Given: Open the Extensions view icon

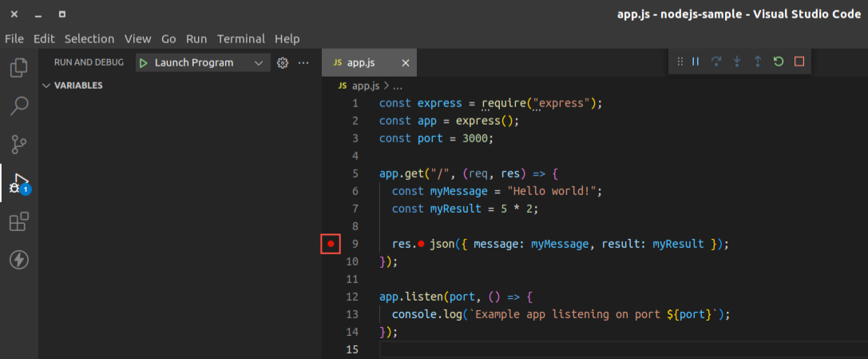Looking at the screenshot, I should (x=19, y=221).
